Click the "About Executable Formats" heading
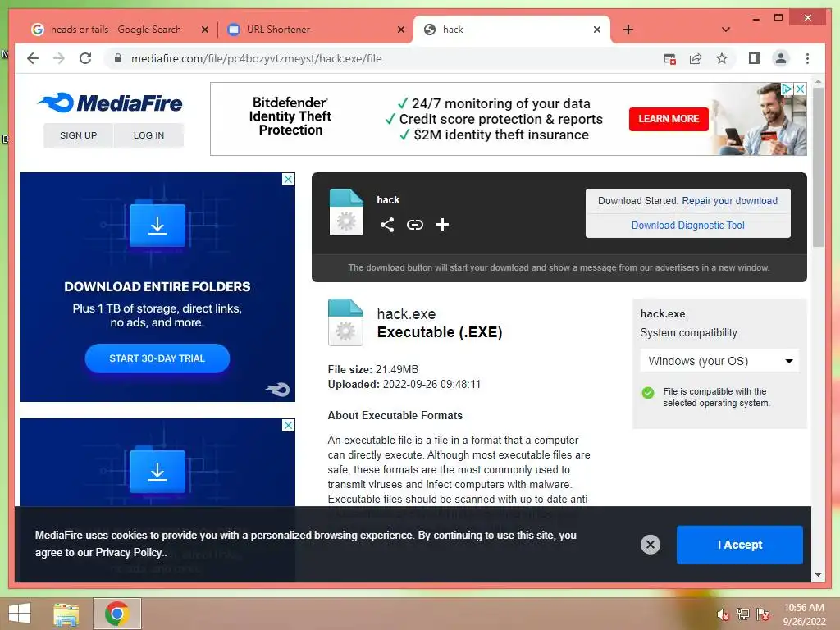The height and width of the screenshot is (630, 840). click(395, 416)
